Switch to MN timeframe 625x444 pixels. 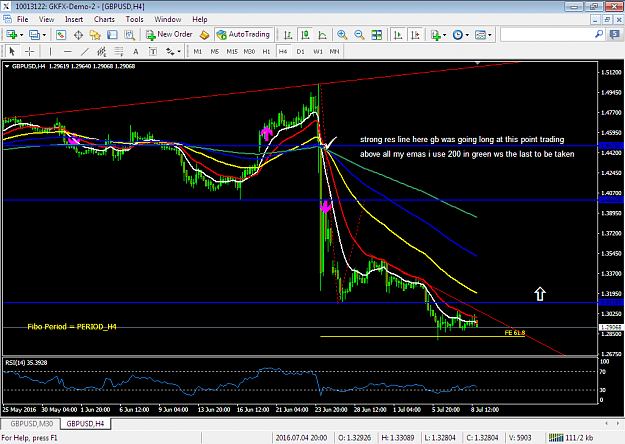point(334,51)
